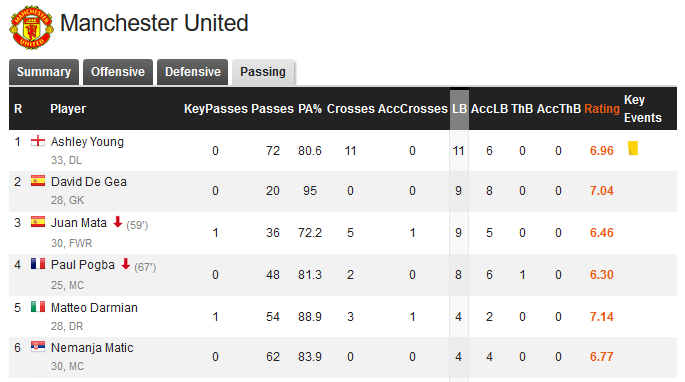This screenshot has height=382, width=685.
Task: Open the Ashley Young player link
Action: (x=87, y=142)
